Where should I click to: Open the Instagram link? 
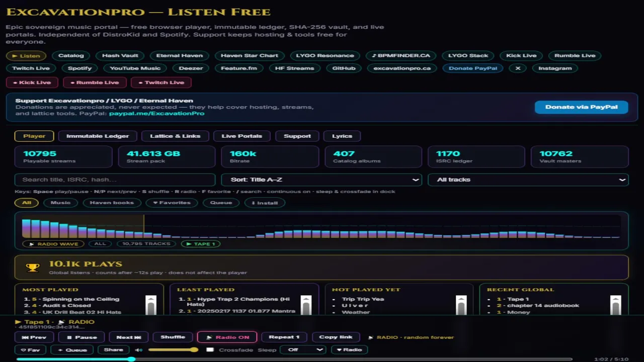[x=555, y=68]
